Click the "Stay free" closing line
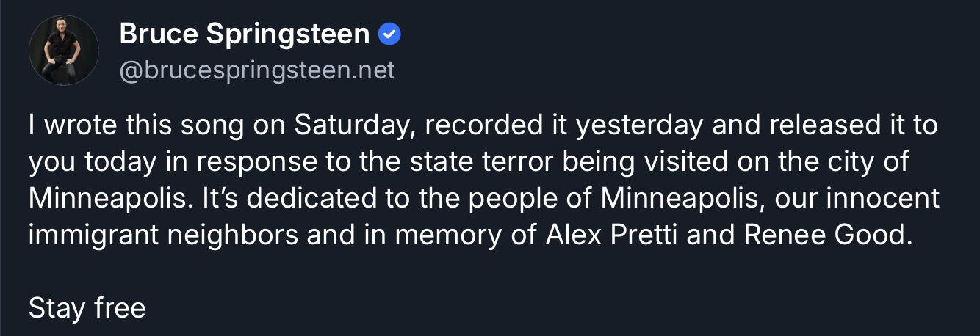The image size is (980, 336). 87,308
